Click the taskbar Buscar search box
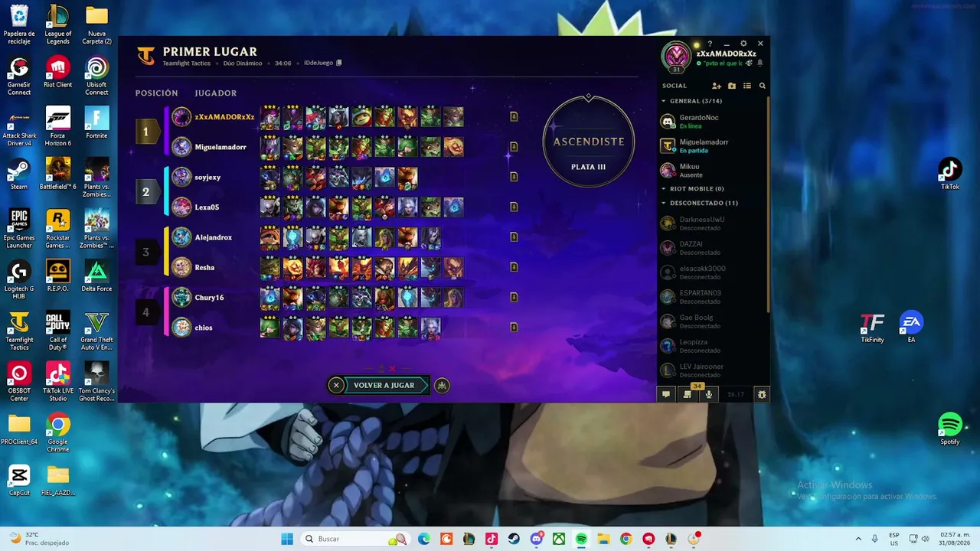Viewport: 980px width, 551px height. point(355,539)
